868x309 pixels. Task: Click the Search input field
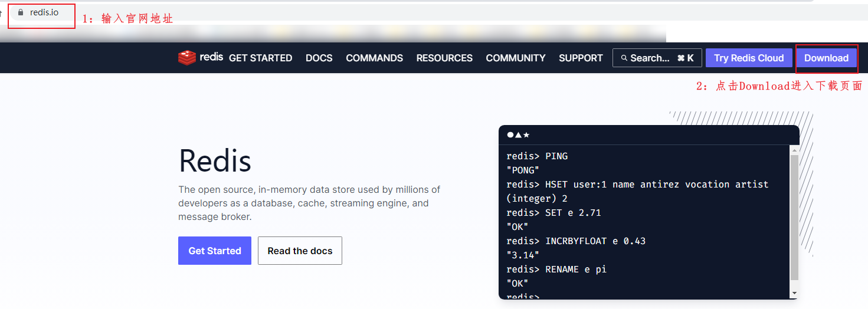click(x=657, y=58)
